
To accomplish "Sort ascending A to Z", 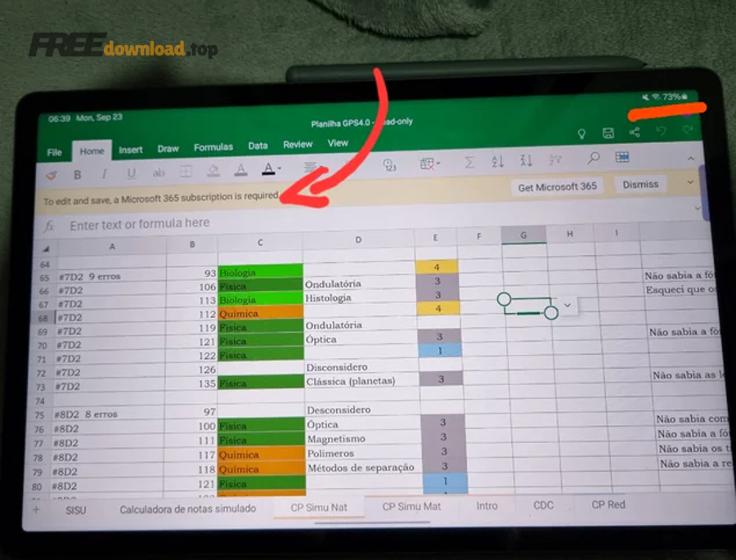I will 497,162.
